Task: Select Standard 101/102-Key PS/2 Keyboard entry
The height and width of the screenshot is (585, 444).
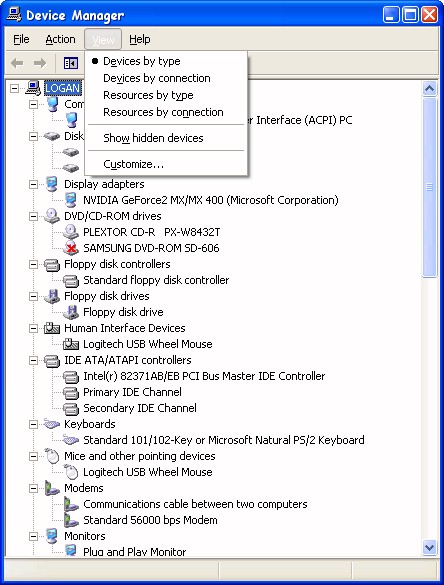Action: 223,440
